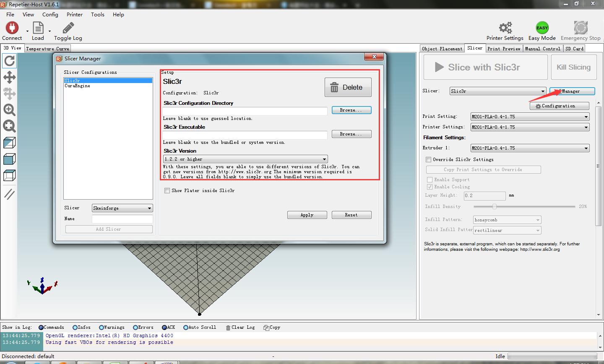
Task: Click Reset in Slicer Manager
Action: click(351, 215)
